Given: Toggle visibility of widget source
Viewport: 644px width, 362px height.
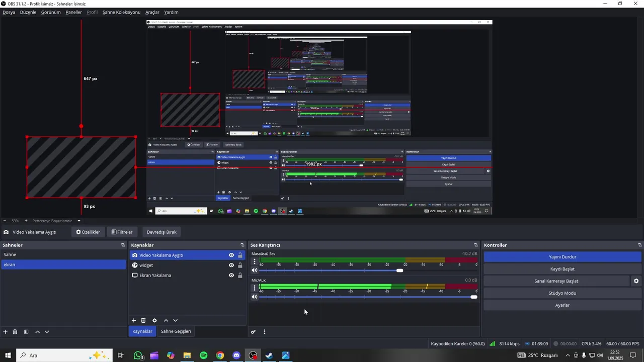Looking at the screenshot, I should [231, 265].
